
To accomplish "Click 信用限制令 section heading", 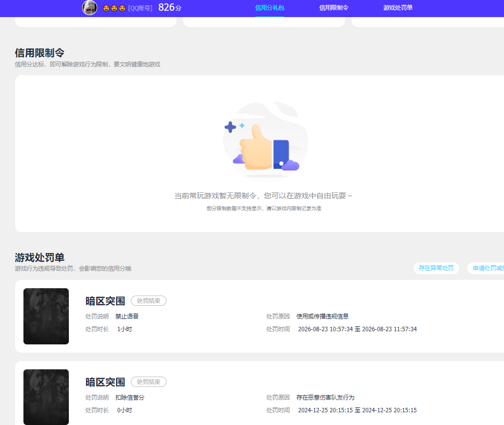I will point(40,53).
